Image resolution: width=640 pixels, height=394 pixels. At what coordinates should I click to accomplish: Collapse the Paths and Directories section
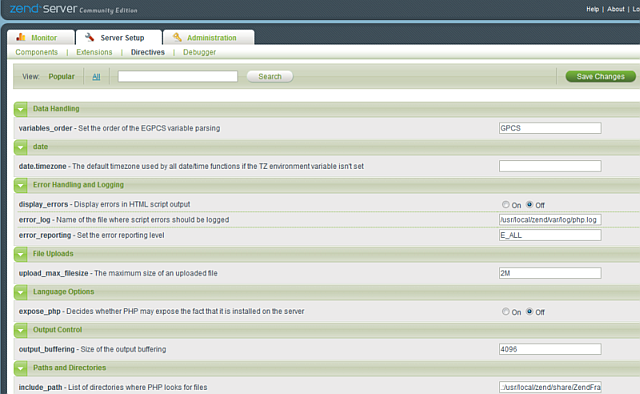click(x=21, y=368)
